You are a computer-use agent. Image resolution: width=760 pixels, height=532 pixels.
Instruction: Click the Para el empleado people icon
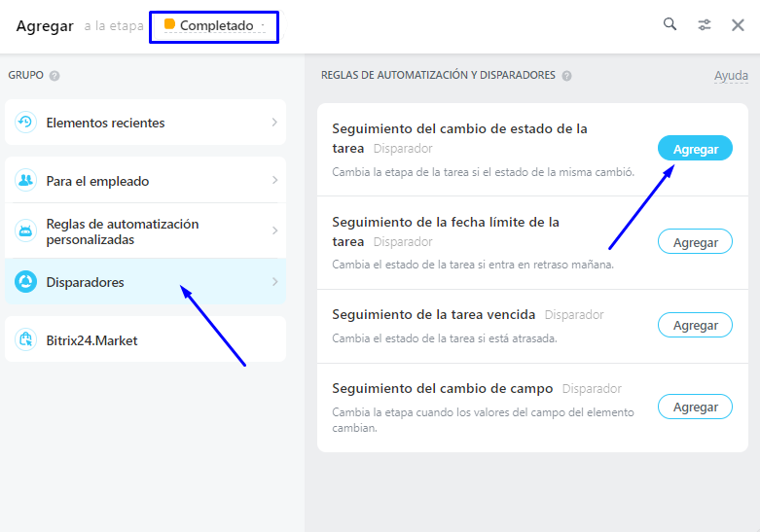click(25, 181)
